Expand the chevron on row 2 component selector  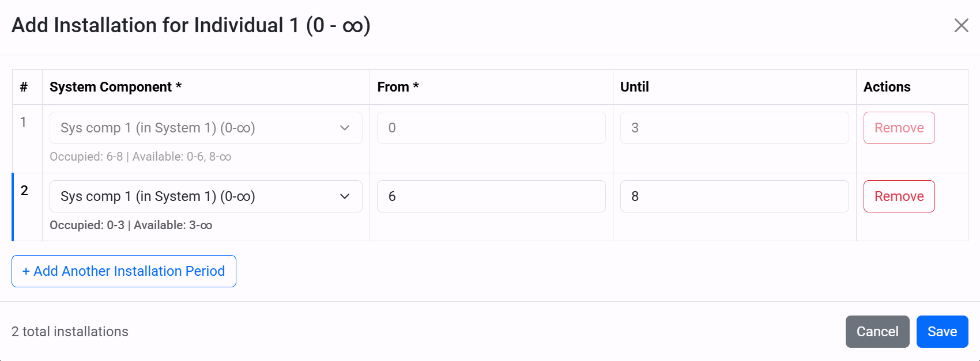345,196
